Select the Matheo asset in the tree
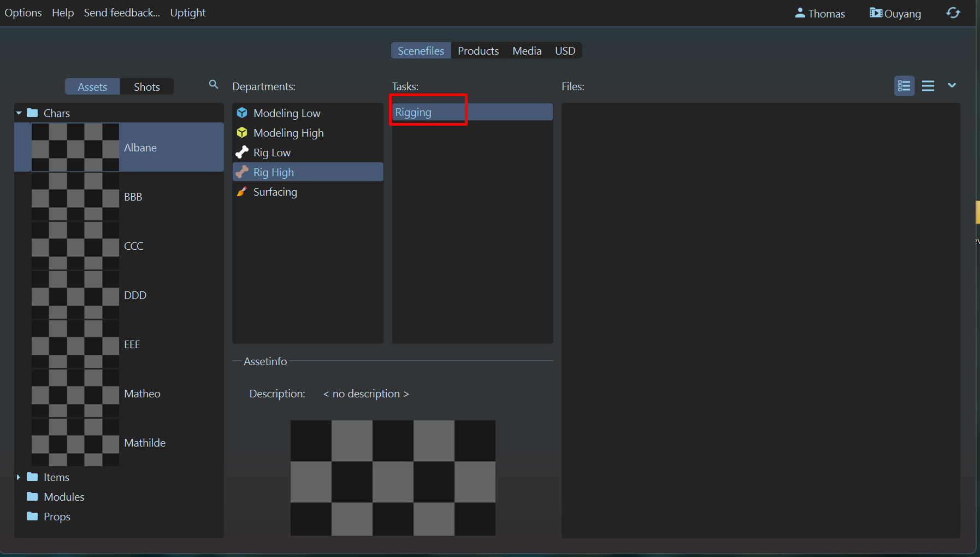 [142, 394]
